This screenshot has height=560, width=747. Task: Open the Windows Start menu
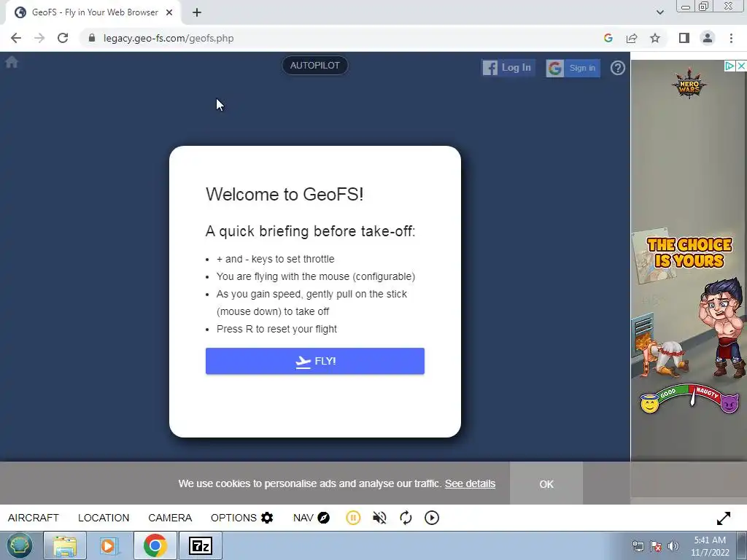coord(20,545)
